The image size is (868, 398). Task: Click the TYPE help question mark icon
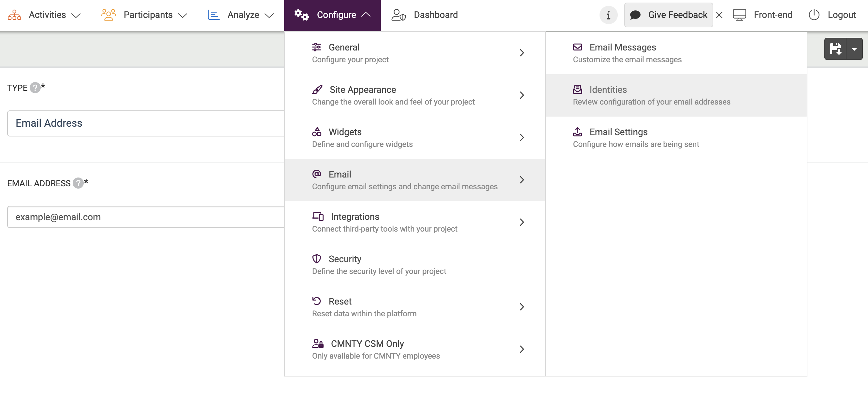pyautogui.click(x=35, y=88)
